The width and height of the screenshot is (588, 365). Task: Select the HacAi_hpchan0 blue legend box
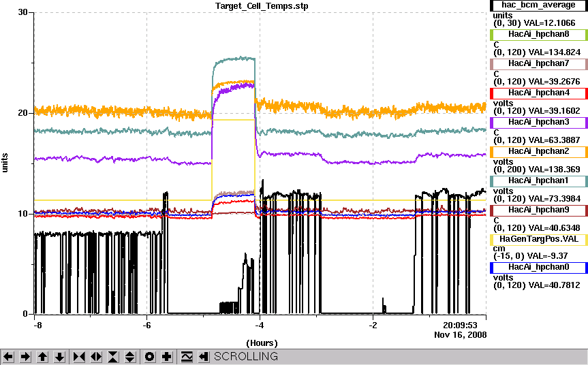(x=538, y=267)
